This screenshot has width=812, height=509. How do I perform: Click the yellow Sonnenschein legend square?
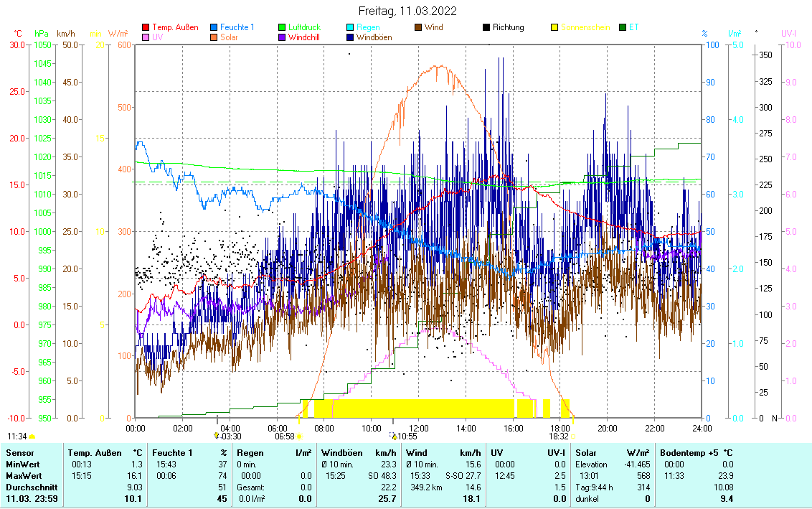554,27
